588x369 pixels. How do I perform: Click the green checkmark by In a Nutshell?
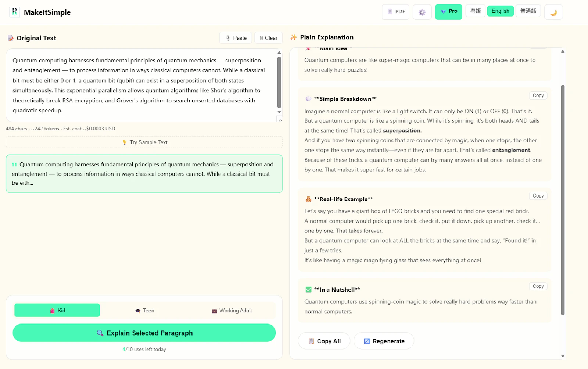click(x=308, y=290)
